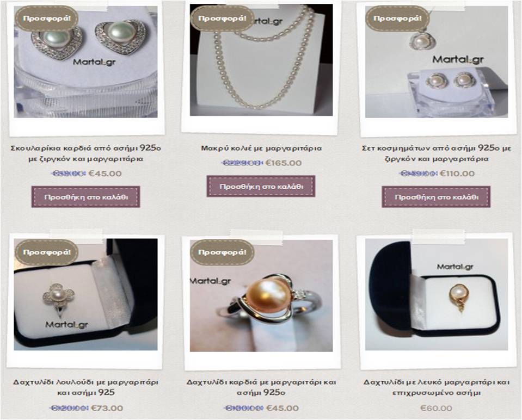Image resolution: width=522 pixels, height=420 pixels.
Task: Click Προσφορά badge on flower ring
Action: tap(47, 252)
